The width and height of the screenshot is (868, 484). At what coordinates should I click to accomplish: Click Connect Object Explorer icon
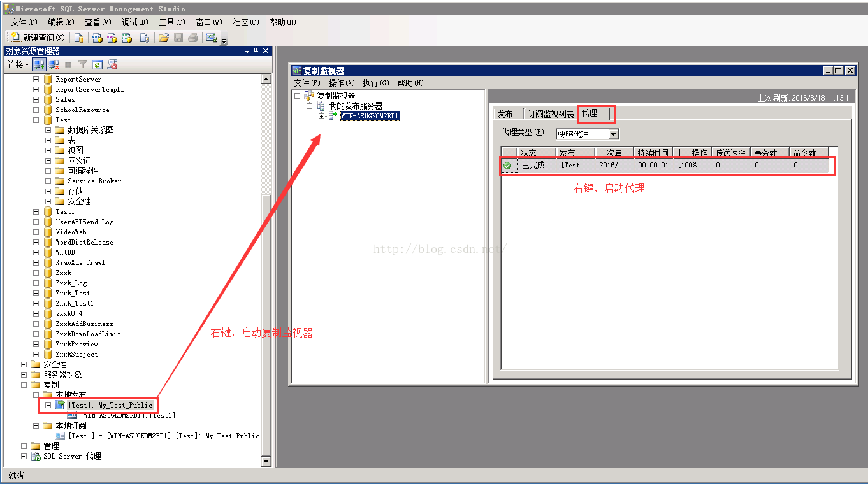click(x=40, y=64)
